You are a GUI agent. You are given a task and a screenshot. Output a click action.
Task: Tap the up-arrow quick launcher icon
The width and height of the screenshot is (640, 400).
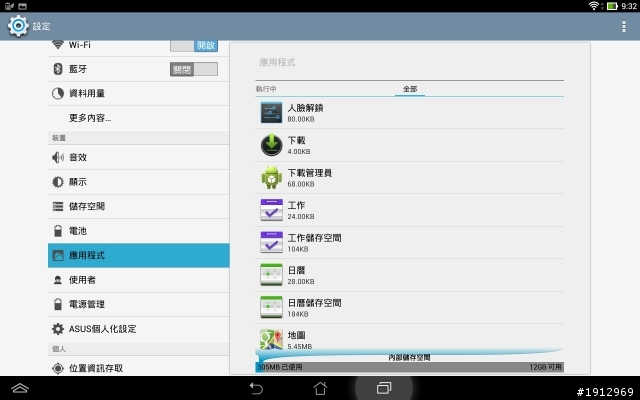[20, 388]
